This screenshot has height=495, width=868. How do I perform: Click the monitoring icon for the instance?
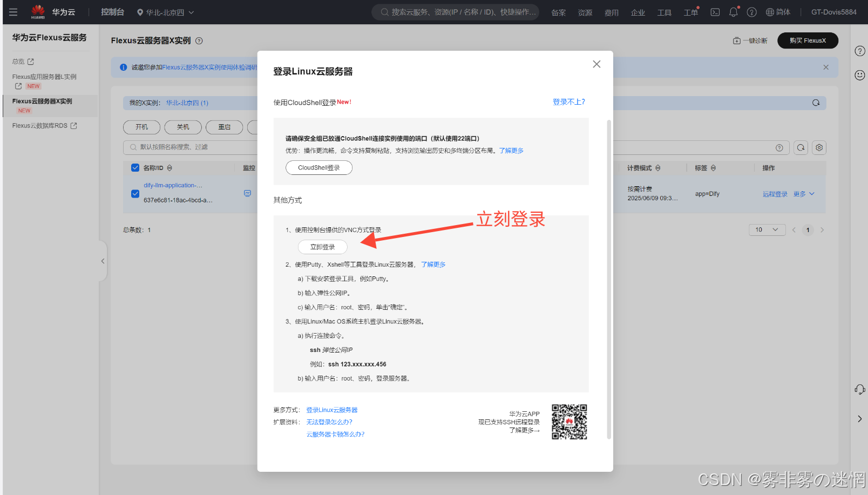tap(247, 193)
